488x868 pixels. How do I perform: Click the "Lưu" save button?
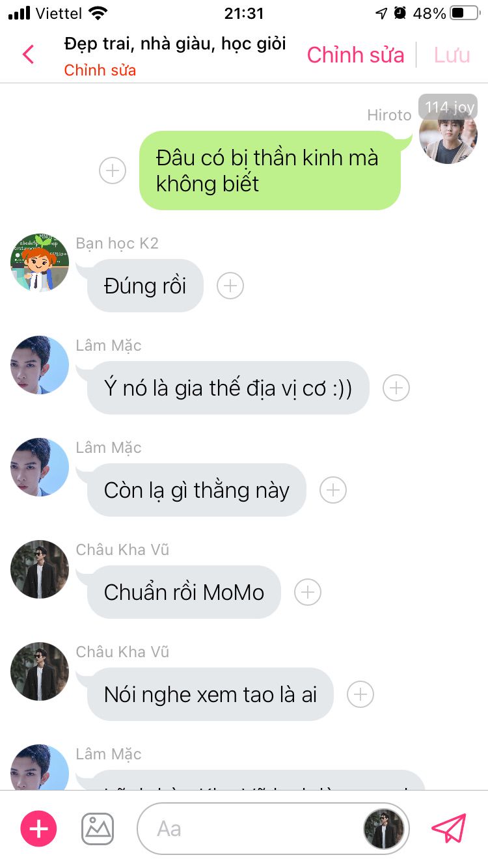pyautogui.click(x=452, y=55)
